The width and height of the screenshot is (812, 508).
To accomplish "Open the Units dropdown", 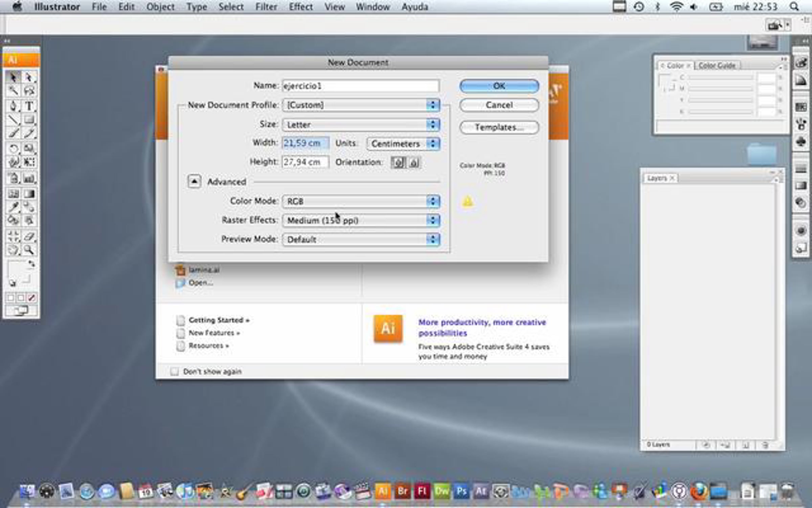I will (403, 144).
